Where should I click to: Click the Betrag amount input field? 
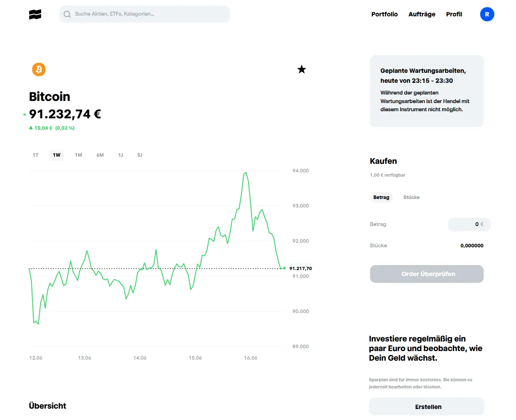[x=469, y=224]
